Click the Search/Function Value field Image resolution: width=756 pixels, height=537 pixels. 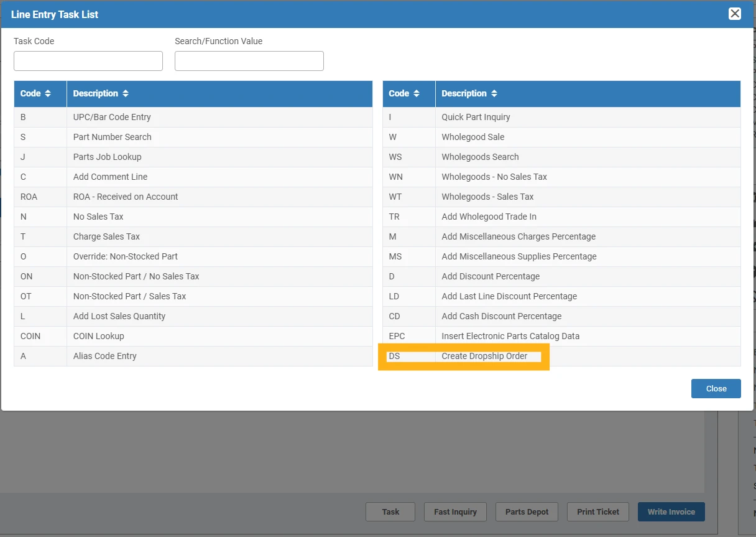click(249, 61)
